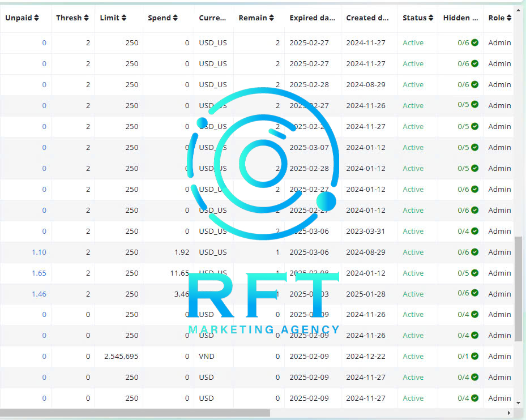Click the Expired da... column header
This screenshot has width=526, height=420.
coord(313,18)
